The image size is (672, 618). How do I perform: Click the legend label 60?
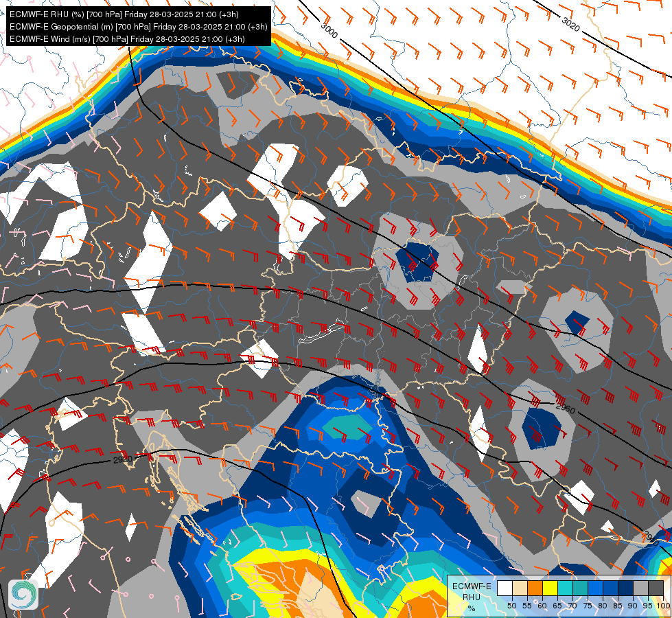click(x=542, y=606)
